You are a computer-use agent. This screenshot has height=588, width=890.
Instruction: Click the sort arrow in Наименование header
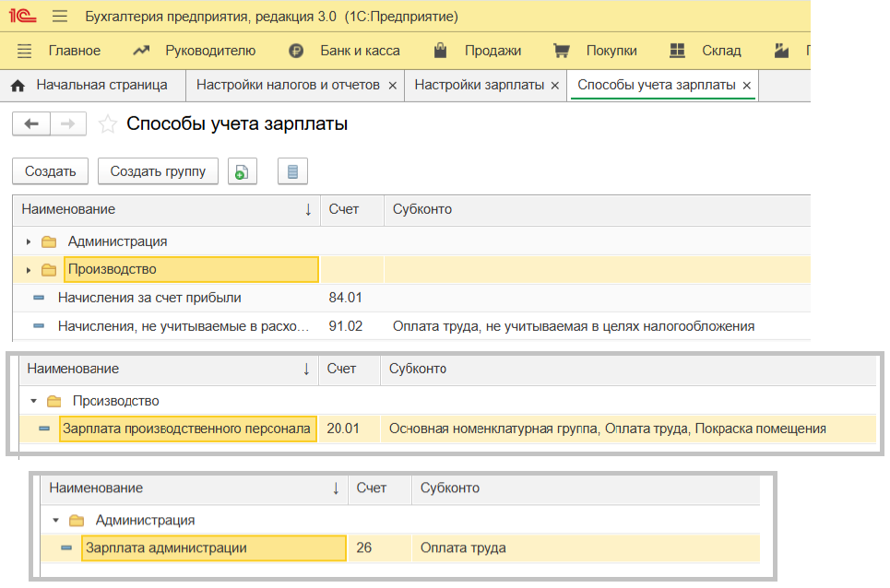click(x=308, y=210)
